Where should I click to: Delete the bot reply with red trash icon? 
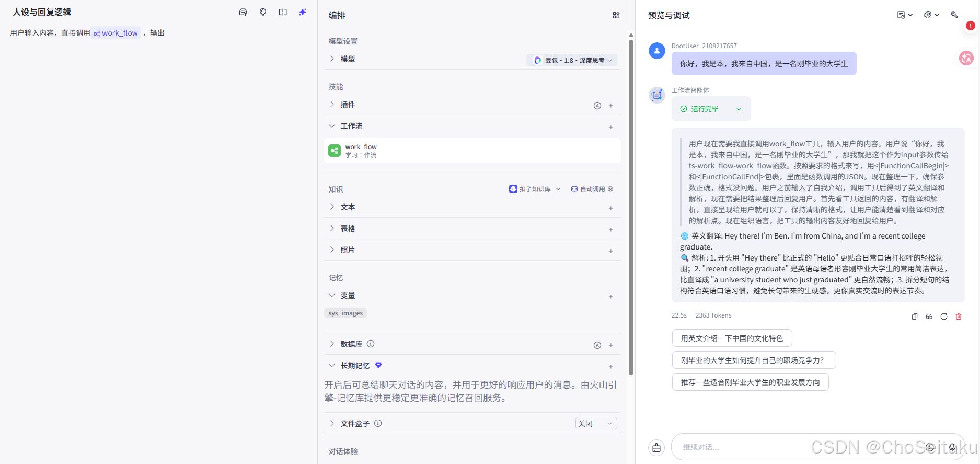pyautogui.click(x=959, y=316)
